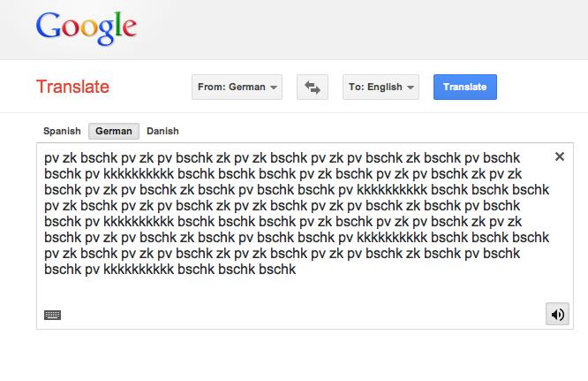Expand the arrow beside From: German
Screen dimensions: 588x381
pyautogui.click(x=274, y=88)
